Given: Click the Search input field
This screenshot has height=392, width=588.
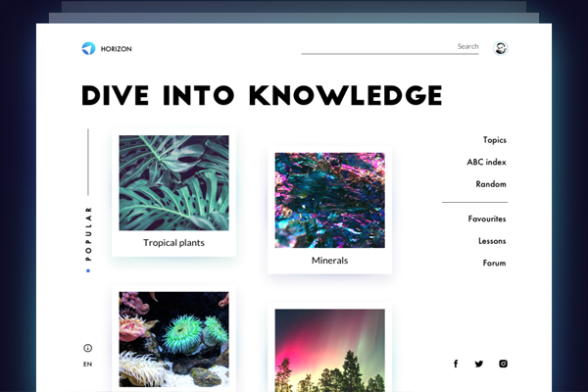Looking at the screenshot, I should tap(390, 48).
